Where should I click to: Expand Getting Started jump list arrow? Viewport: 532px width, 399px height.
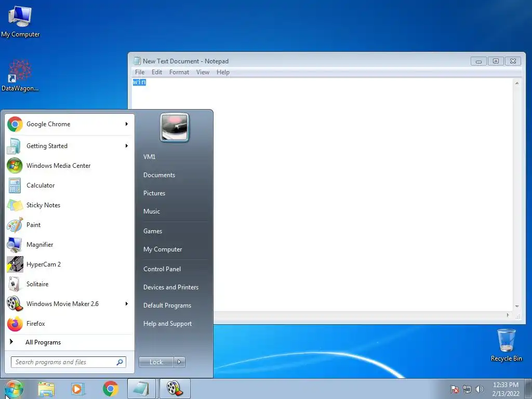127,146
